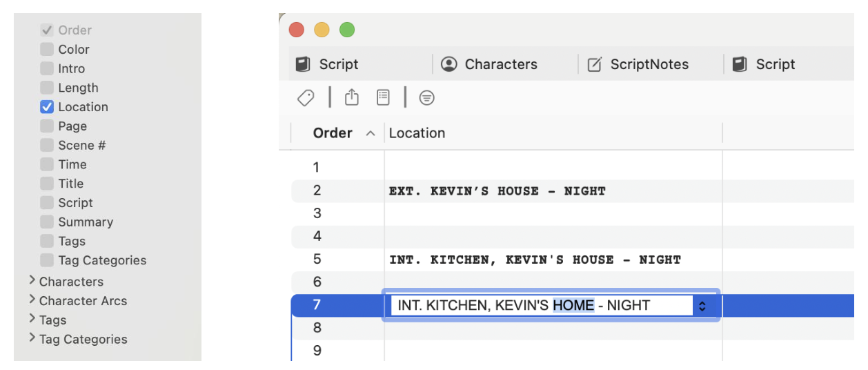868x370 pixels.
Task: Open the location combo box stepper arrows
Action: pos(702,306)
